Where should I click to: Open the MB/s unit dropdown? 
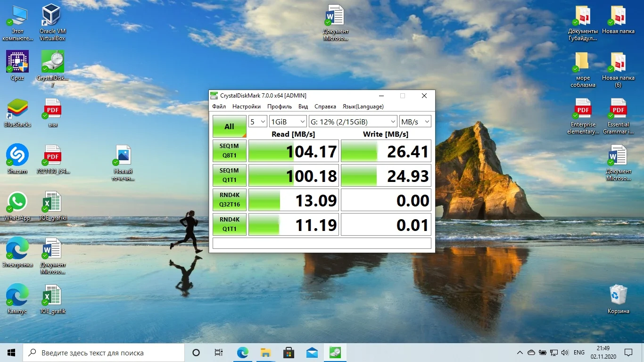(x=415, y=122)
